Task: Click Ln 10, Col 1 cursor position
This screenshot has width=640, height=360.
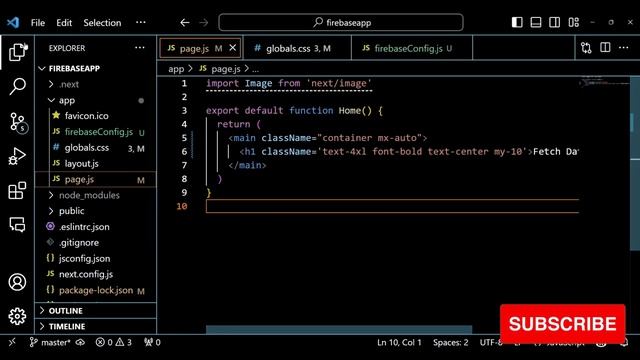Action: (399, 342)
